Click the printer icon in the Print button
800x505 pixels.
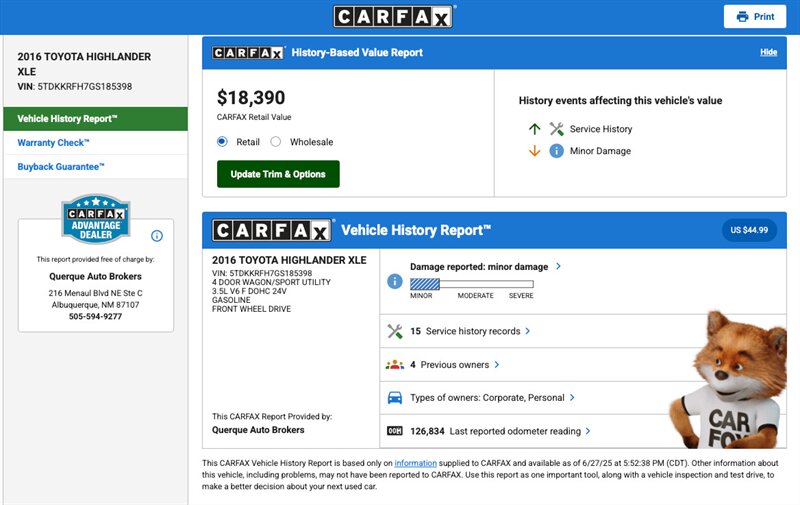(x=742, y=17)
